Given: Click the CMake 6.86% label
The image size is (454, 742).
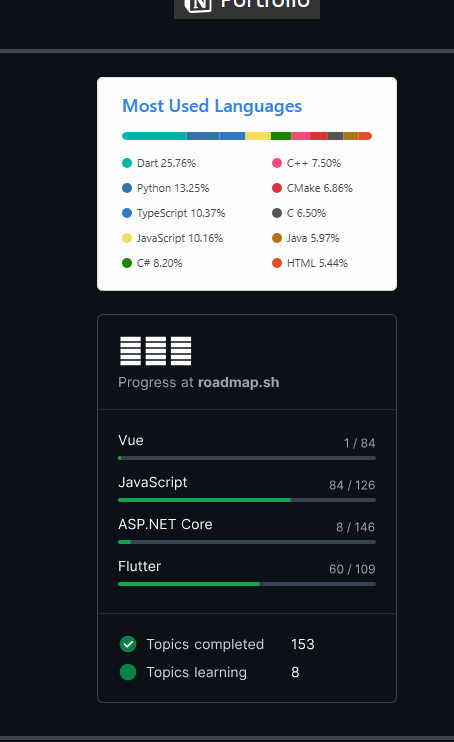Looking at the screenshot, I should click(x=320, y=188).
